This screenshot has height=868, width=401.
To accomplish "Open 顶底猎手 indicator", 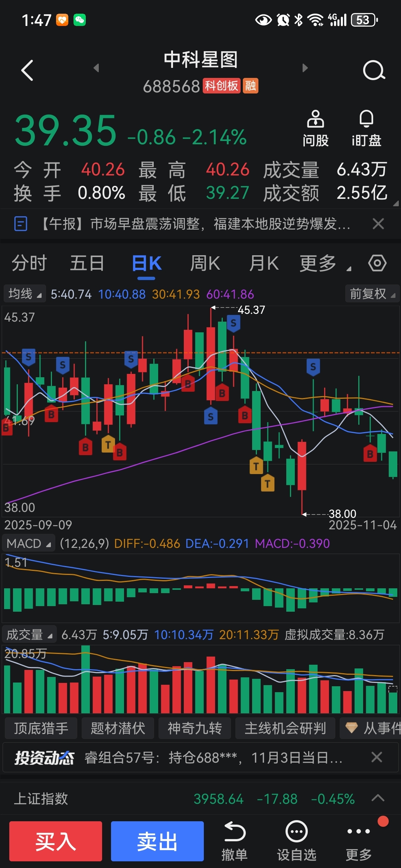I will coord(41,728).
